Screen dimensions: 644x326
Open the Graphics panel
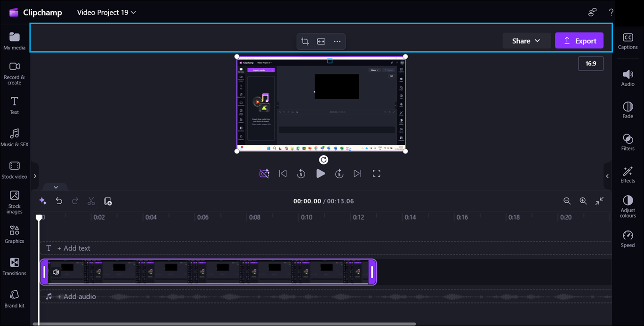[x=14, y=234]
